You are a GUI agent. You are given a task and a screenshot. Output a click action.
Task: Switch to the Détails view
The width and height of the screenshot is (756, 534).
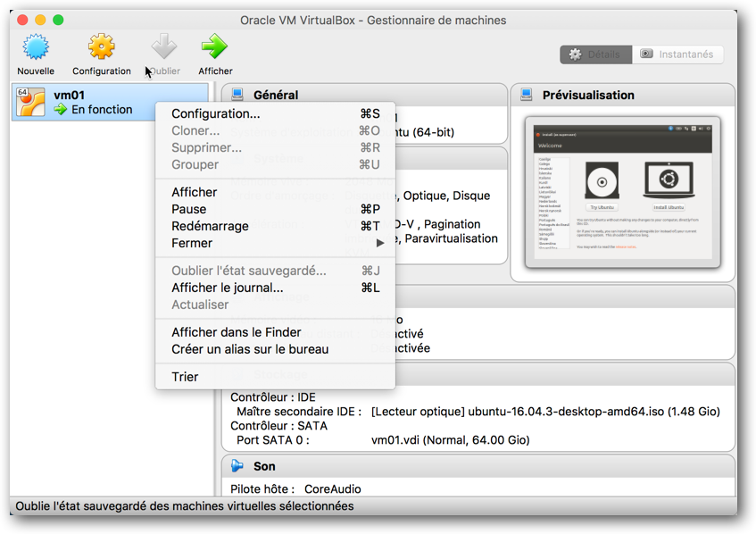(x=596, y=54)
